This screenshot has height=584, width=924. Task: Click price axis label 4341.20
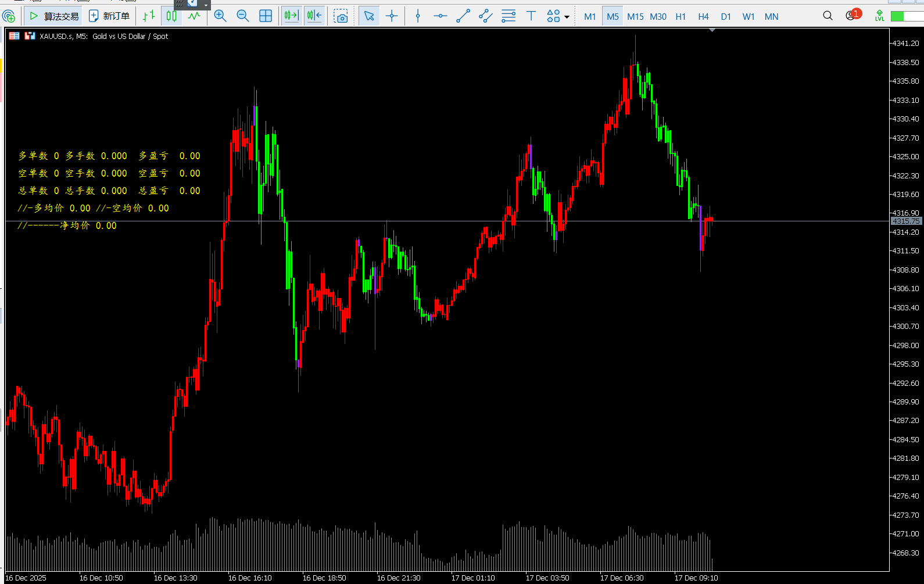[905, 44]
